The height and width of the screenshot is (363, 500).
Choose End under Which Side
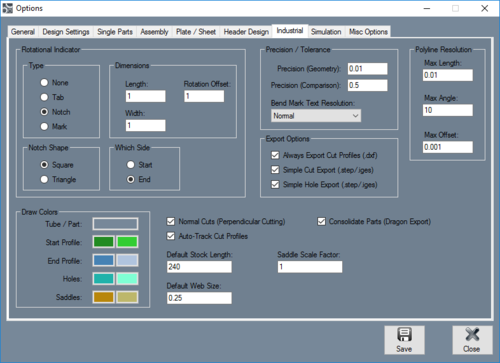click(x=139, y=179)
